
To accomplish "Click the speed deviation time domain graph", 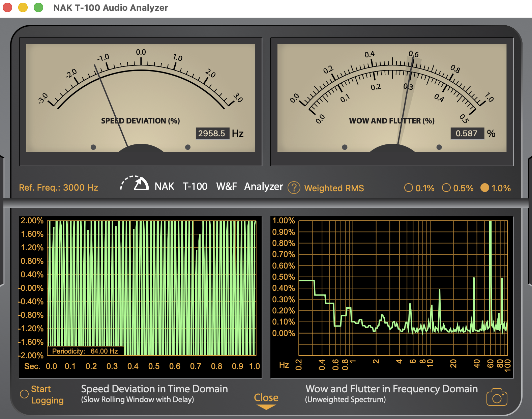I will click(x=152, y=288).
